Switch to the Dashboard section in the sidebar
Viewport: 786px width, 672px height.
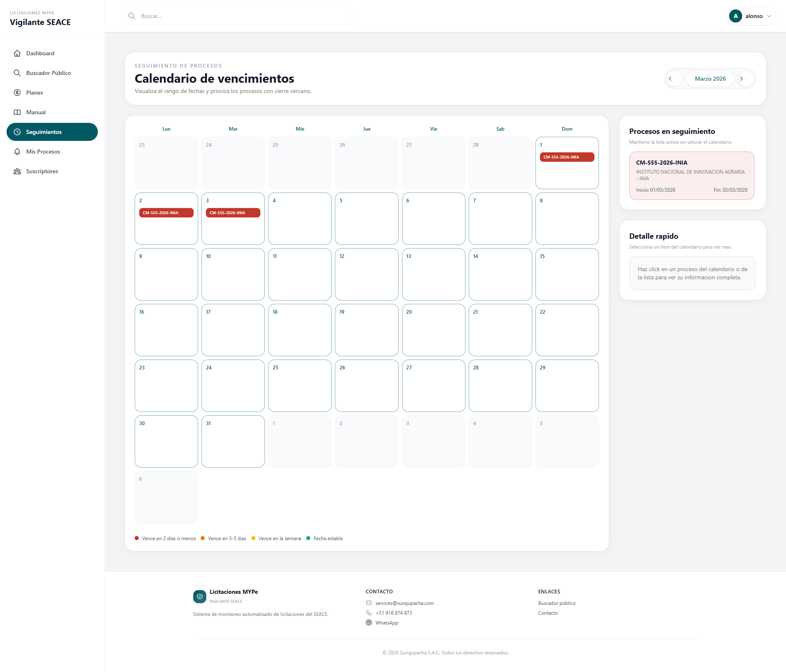(x=40, y=53)
